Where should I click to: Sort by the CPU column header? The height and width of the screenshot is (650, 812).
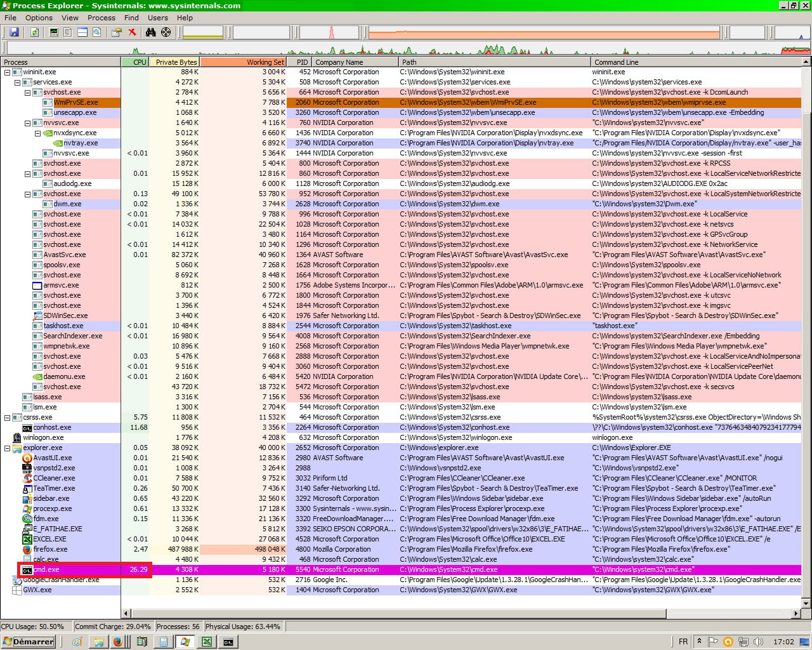pyautogui.click(x=135, y=62)
